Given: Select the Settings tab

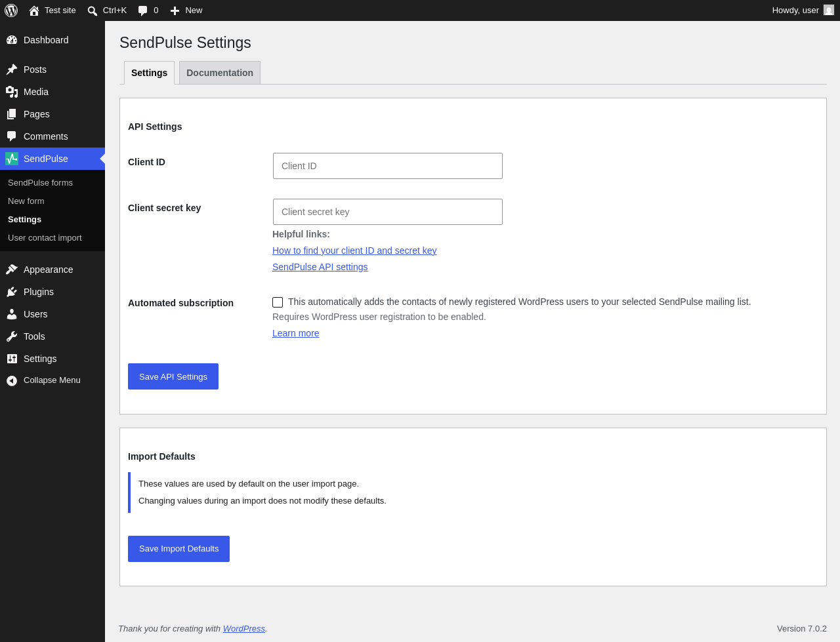Looking at the screenshot, I should [x=149, y=73].
